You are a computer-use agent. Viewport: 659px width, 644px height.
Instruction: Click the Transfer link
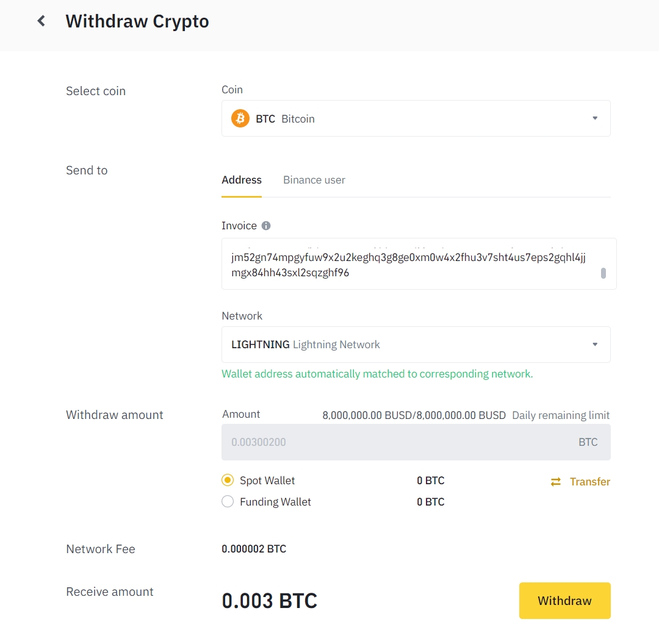point(589,482)
